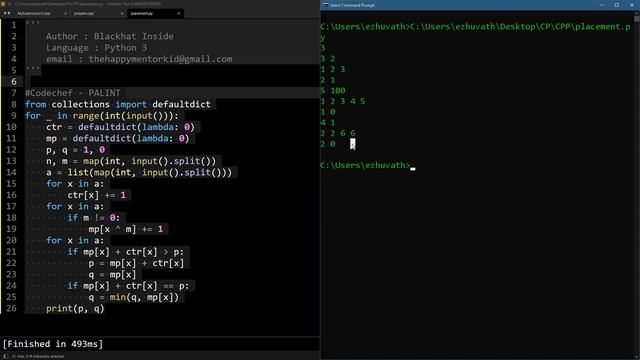
Task: Click the selection info text in status bar
Action: [x=38, y=356]
